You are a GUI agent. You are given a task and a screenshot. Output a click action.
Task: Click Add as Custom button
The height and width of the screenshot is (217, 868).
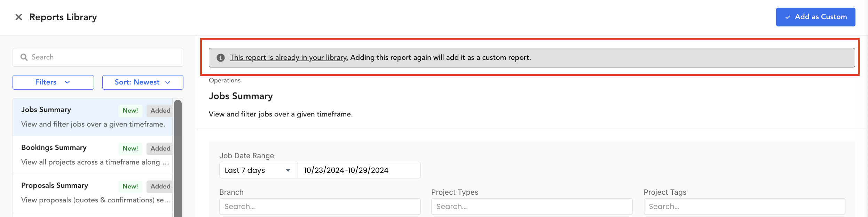point(815,17)
